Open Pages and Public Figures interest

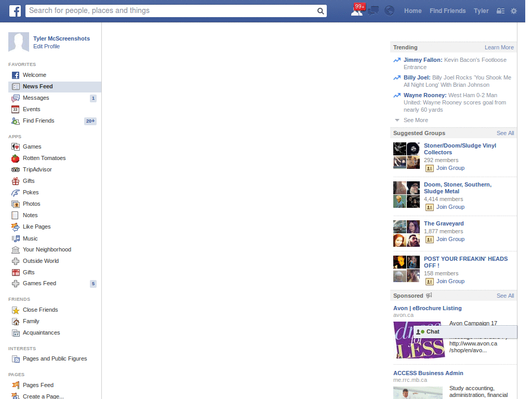[x=55, y=359]
